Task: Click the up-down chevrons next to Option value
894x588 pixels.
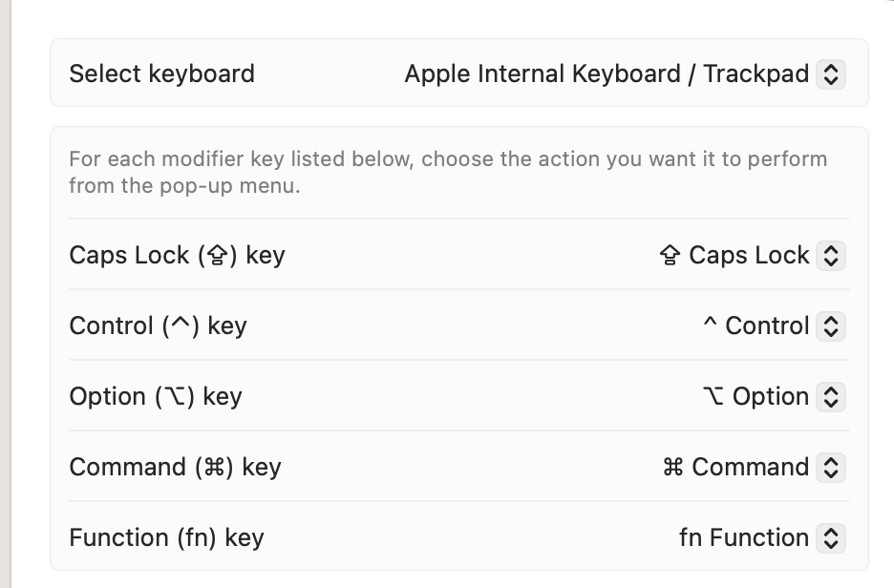Action: point(831,397)
